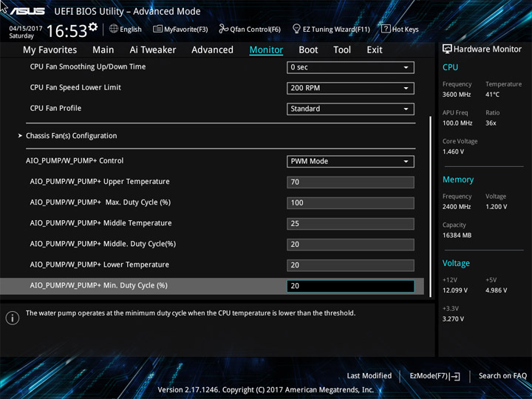Click the globe language icon
Viewport: 532px width, 399px height.
point(114,29)
